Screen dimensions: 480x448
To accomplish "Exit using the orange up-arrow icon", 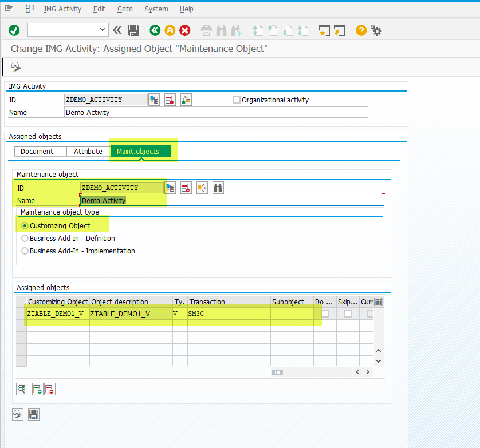I will pyautogui.click(x=170, y=30).
